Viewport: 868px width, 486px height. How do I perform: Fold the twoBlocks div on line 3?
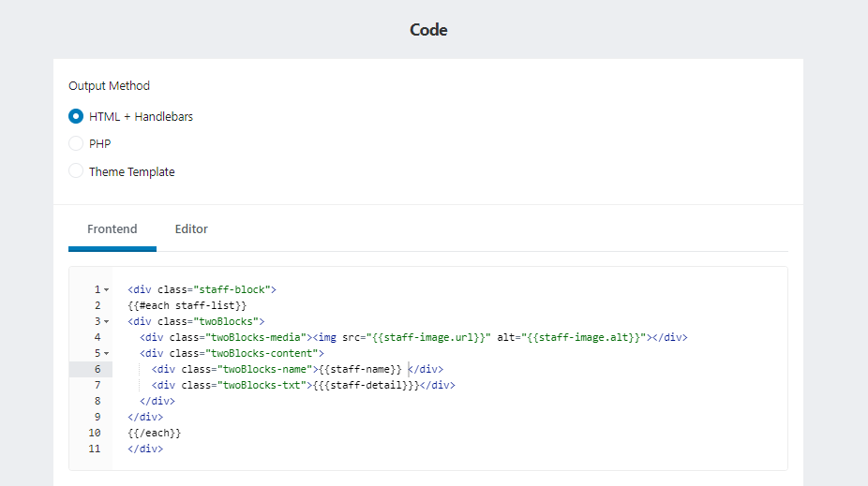pyautogui.click(x=107, y=322)
